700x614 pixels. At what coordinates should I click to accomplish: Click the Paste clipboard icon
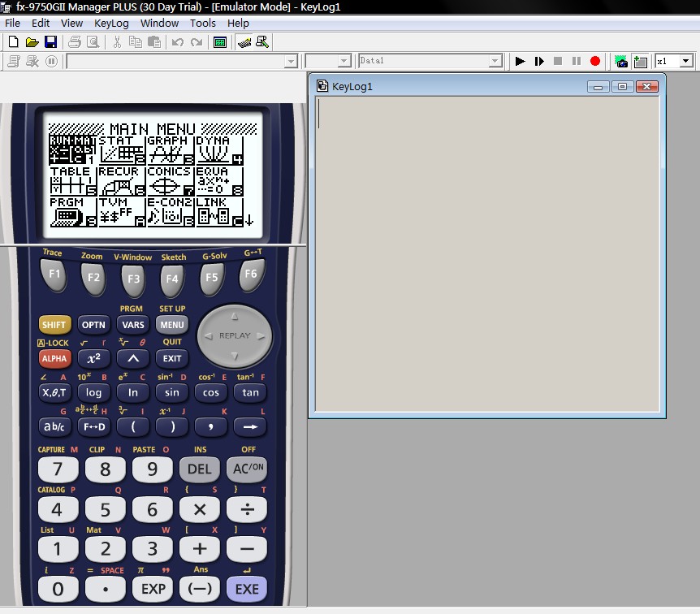tap(154, 42)
